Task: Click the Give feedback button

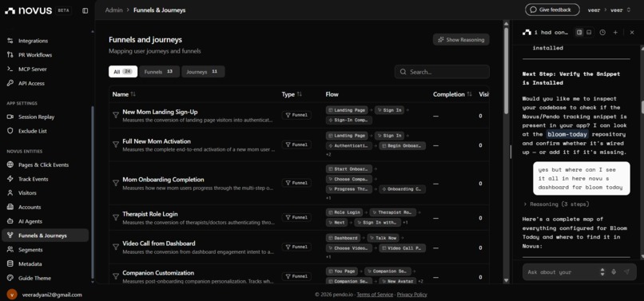Action: click(x=552, y=10)
